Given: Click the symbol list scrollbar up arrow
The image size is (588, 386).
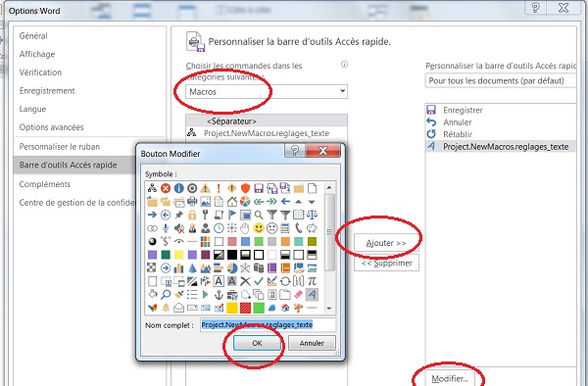Looking at the screenshot, I should 329,187.
